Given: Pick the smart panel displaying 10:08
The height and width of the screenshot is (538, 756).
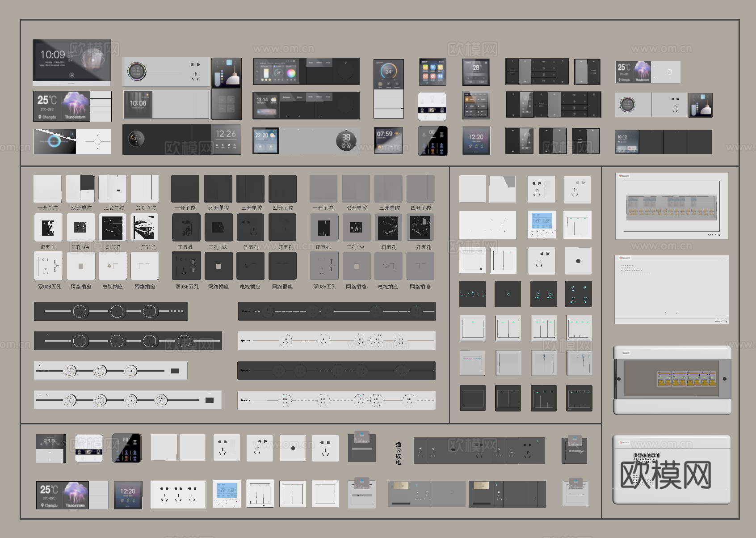Looking at the screenshot, I should click(x=166, y=105).
